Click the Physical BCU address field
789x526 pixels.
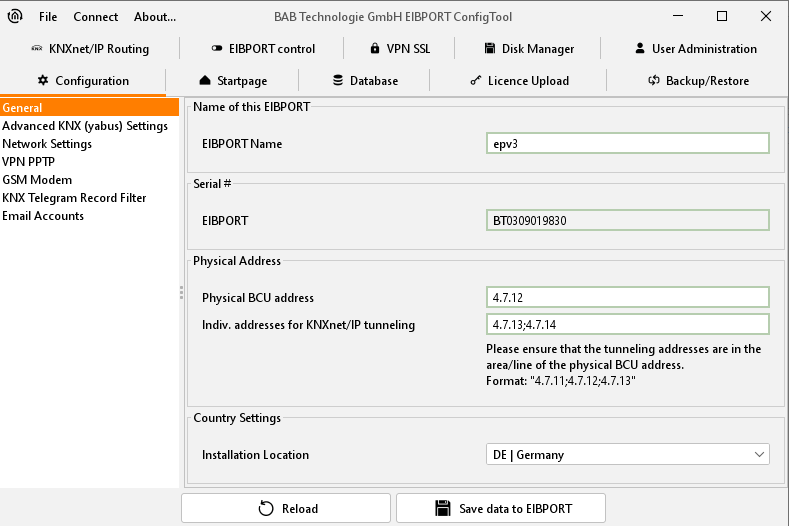click(x=627, y=298)
